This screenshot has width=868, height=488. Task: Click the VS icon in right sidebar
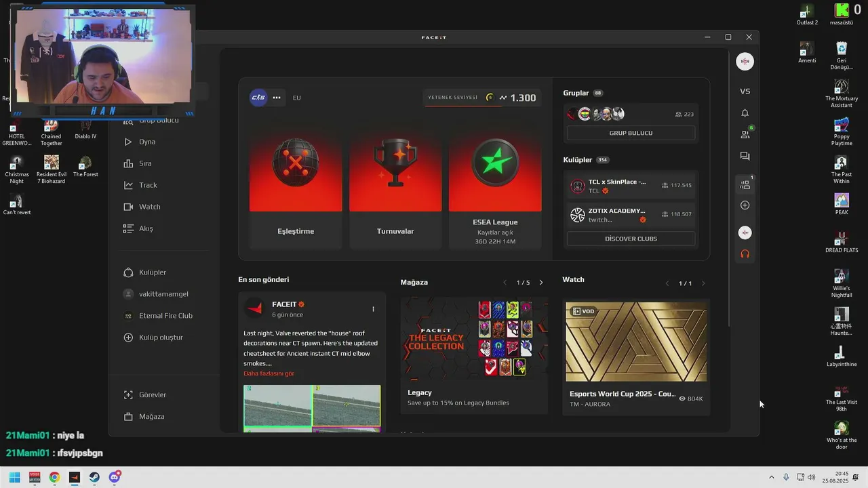point(745,91)
